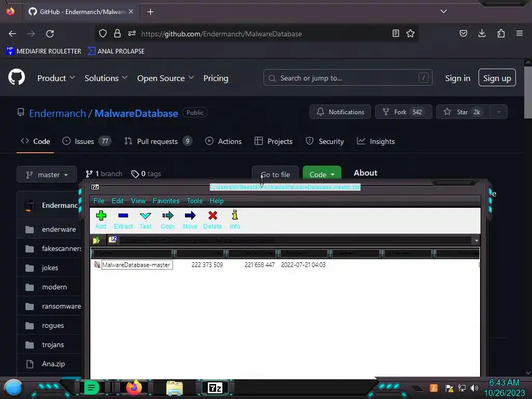Switch to the Pull requests tab
The width and height of the screenshot is (532, 399).
click(158, 141)
